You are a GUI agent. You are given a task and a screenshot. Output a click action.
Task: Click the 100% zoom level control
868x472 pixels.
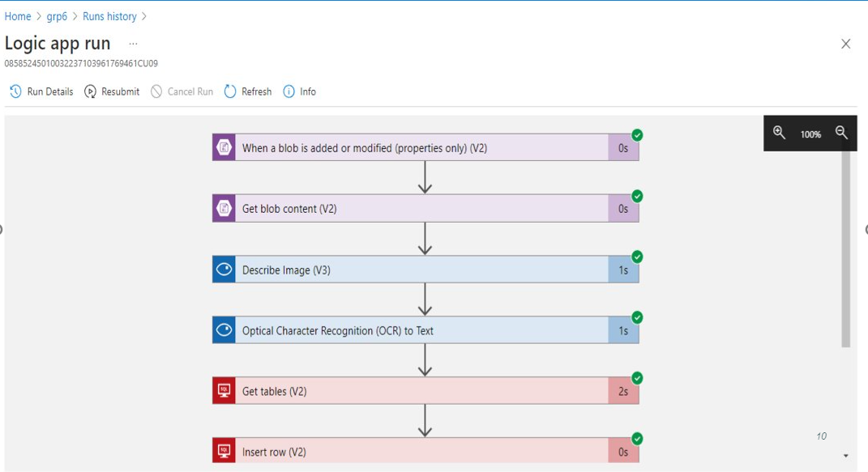click(811, 134)
